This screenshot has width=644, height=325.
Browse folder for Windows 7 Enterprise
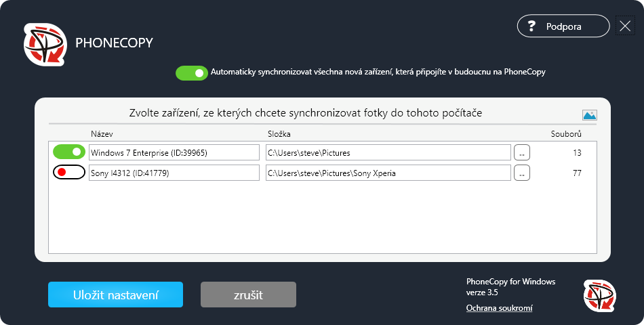pyautogui.click(x=521, y=153)
